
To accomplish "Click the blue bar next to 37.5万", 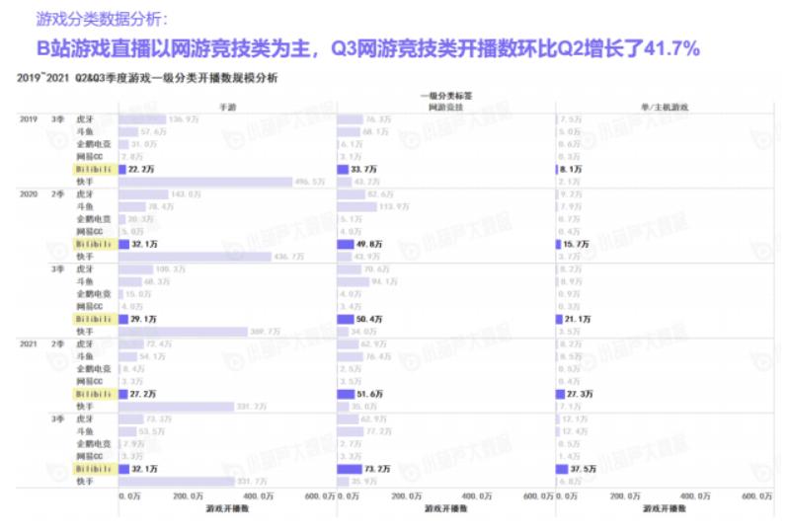I will point(562,469).
